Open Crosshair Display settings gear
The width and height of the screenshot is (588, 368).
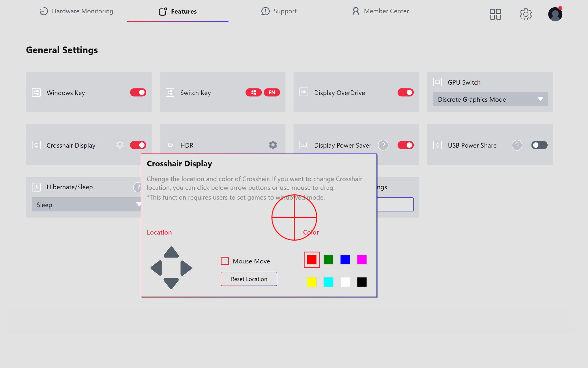click(x=120, y=145)
